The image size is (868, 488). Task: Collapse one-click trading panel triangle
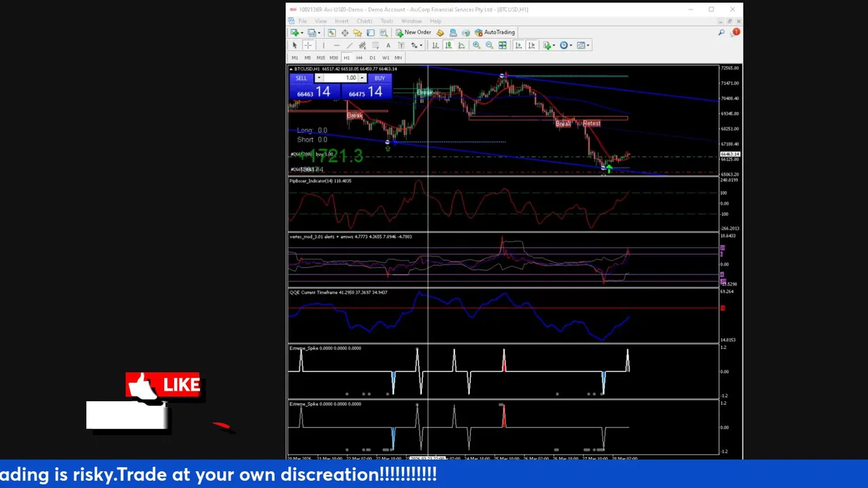tap(292, 69)
